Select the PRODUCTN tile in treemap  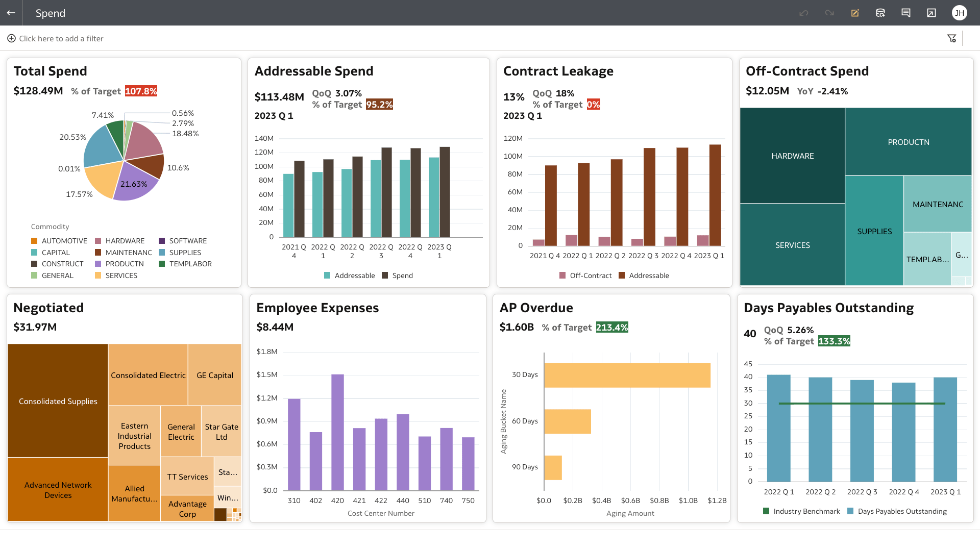pos(908,142)
